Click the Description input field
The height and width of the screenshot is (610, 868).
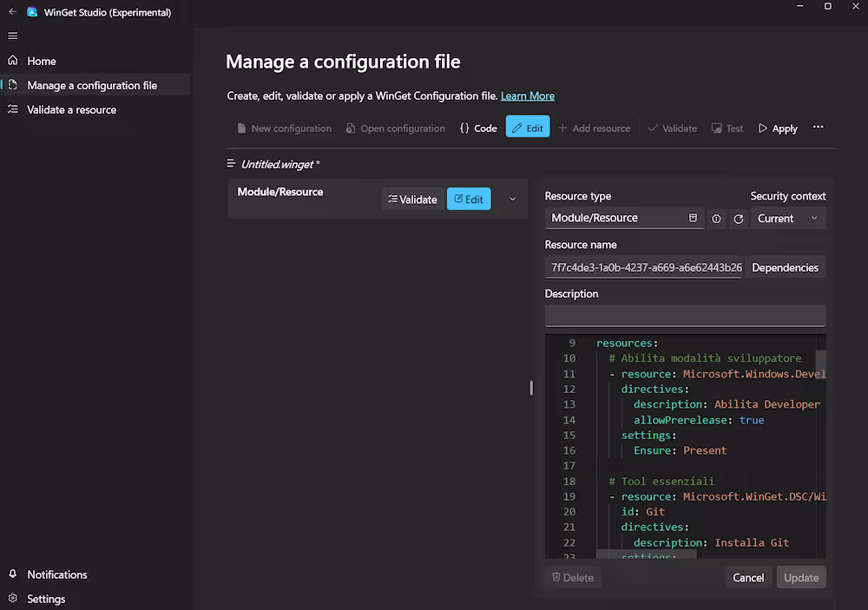click(x=686, y=316)
